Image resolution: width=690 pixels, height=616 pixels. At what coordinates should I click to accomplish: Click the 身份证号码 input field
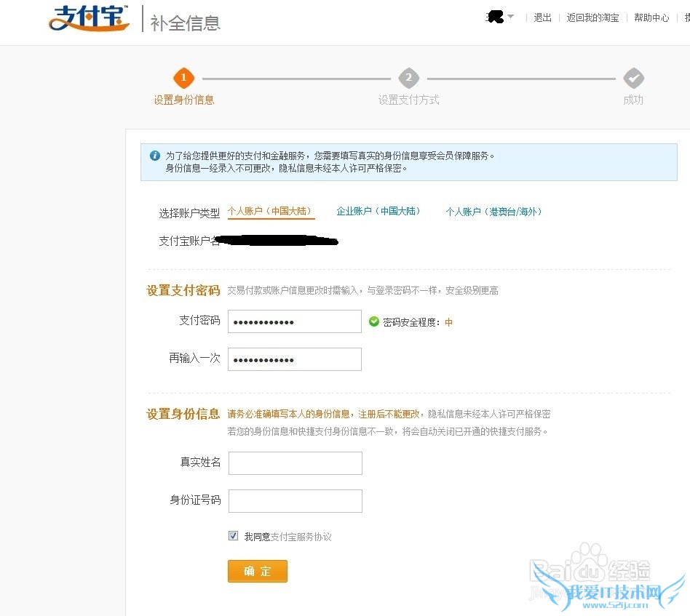pos(296,501)
